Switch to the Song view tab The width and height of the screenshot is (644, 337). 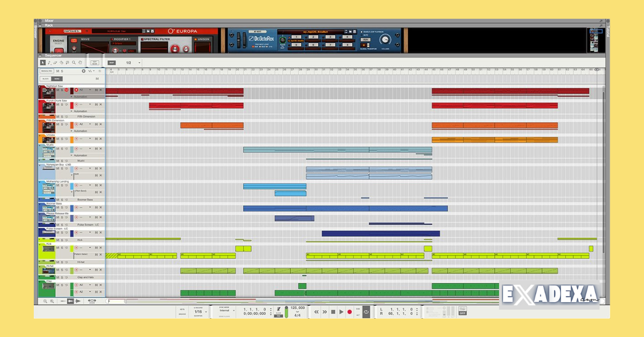point(57,79)
